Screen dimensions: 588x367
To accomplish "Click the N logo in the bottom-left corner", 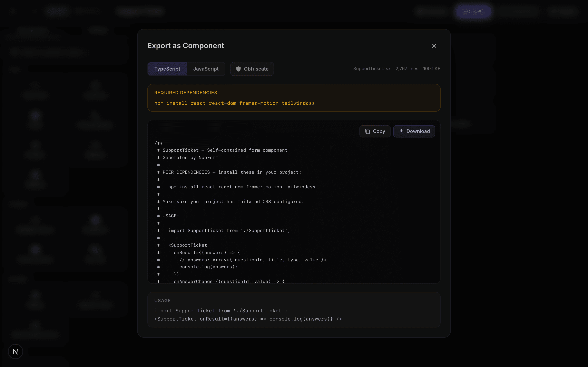I will (x=15, y=351).
